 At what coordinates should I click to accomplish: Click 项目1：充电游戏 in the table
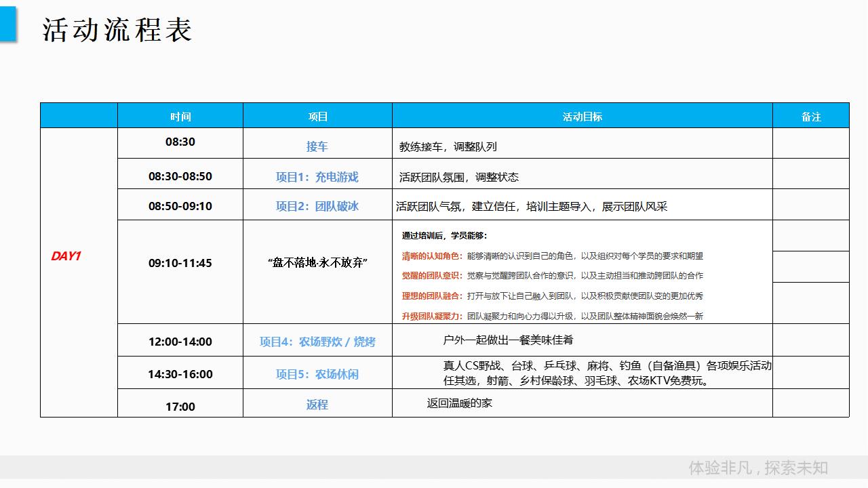[317, 177]
